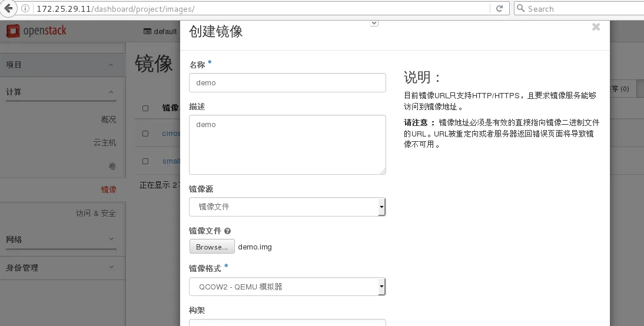The height and width of the screenshot is (326, 644).
Task: Expand the 网络 sidebar section
Action: coord(61,239)
